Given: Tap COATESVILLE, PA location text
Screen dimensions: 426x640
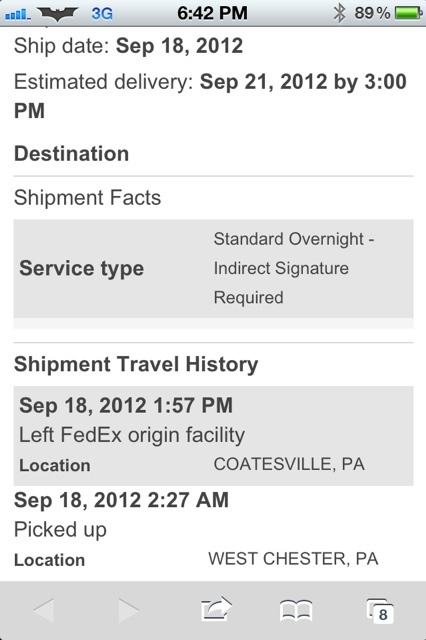Looking at the screenshot, I should click(289, 464).
